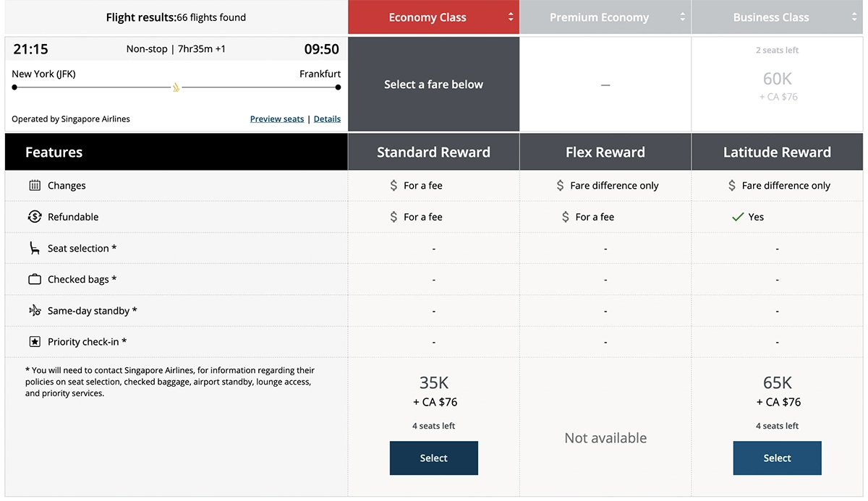
Task: Open the Preview seats link
Action: point(277,119)
